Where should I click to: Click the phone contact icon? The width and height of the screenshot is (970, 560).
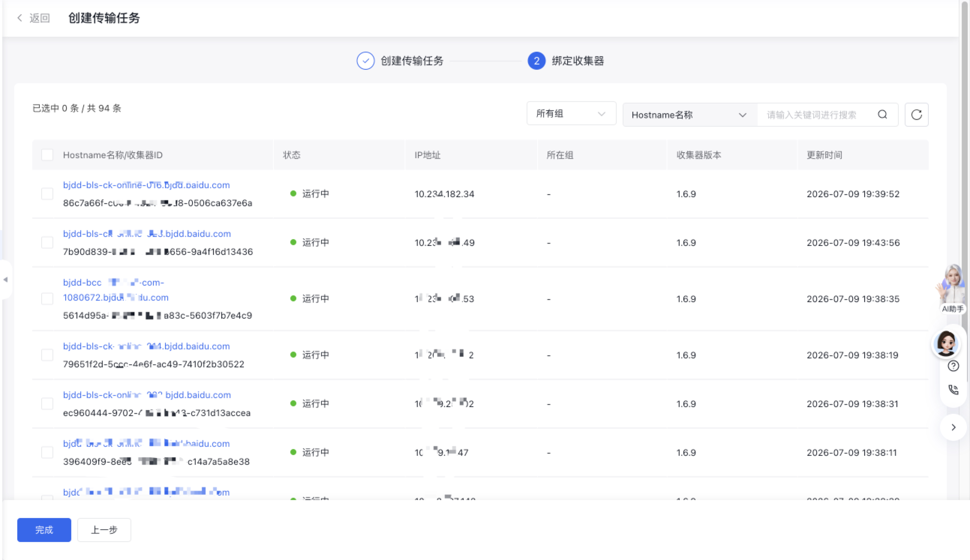(x=953, y=389)
